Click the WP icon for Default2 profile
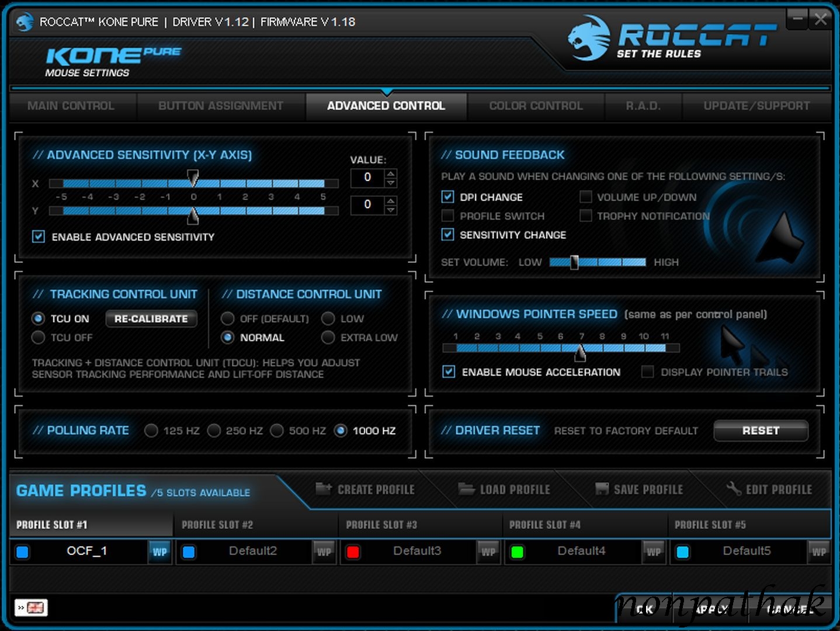Image resolution: width=840 pixels, height=631 pixels. (324, 552)
